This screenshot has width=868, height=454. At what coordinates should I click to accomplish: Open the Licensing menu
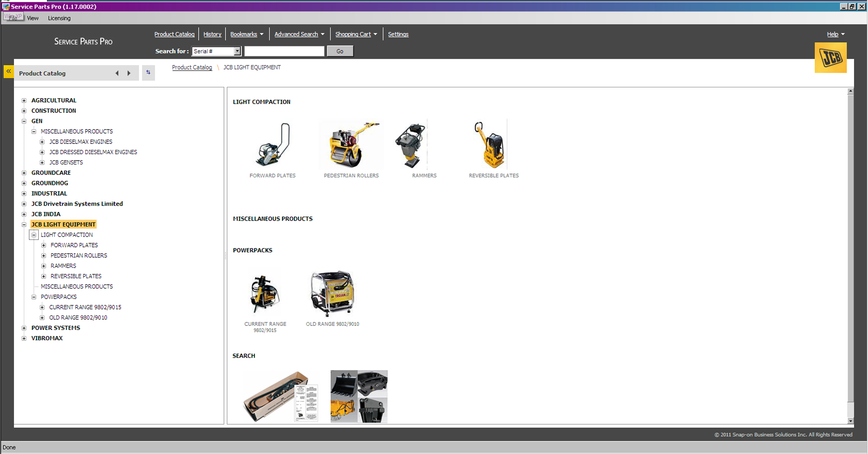(59, 18)
